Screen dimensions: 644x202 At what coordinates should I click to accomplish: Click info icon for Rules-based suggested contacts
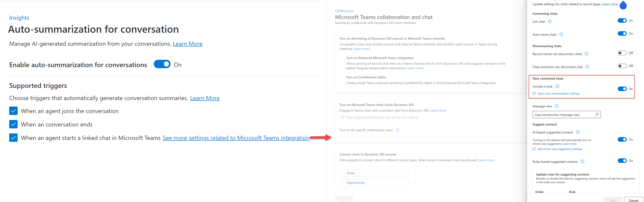(x=582, y=161)
